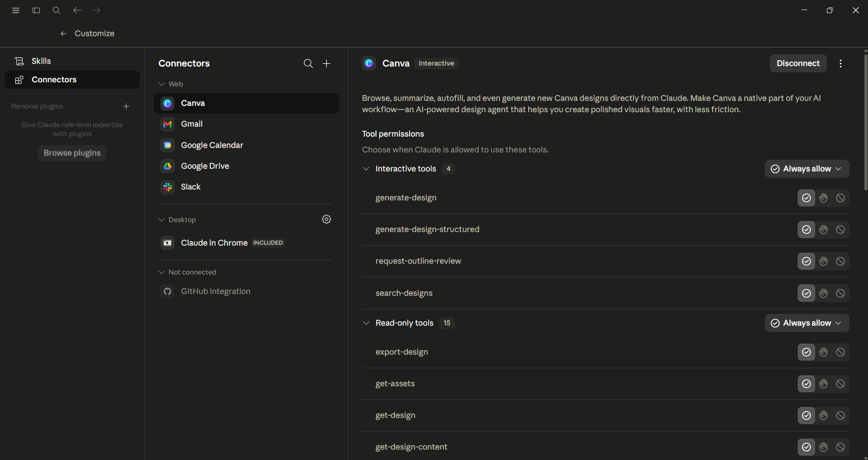868x460 pixels.
Task: Click the INCLUDED badge
Action: point(268,243)
